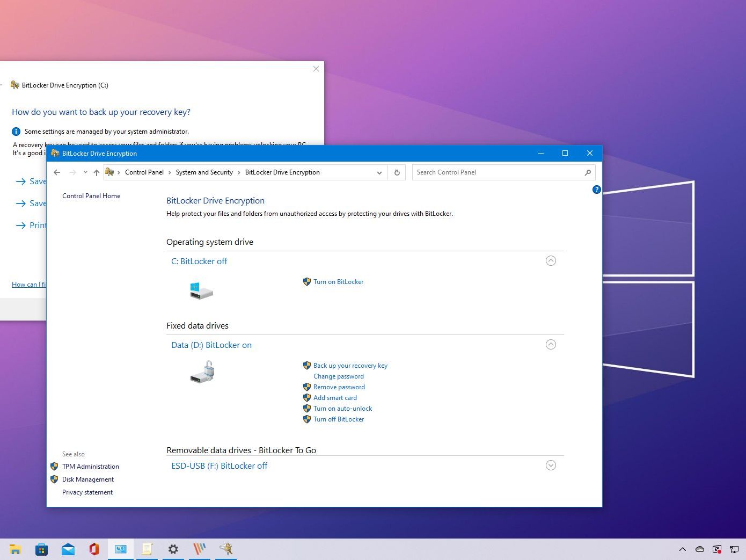Open recent locations dropdown arrow
The width and height of the screenshot is (746, 560).
click(x=85, y=172)
